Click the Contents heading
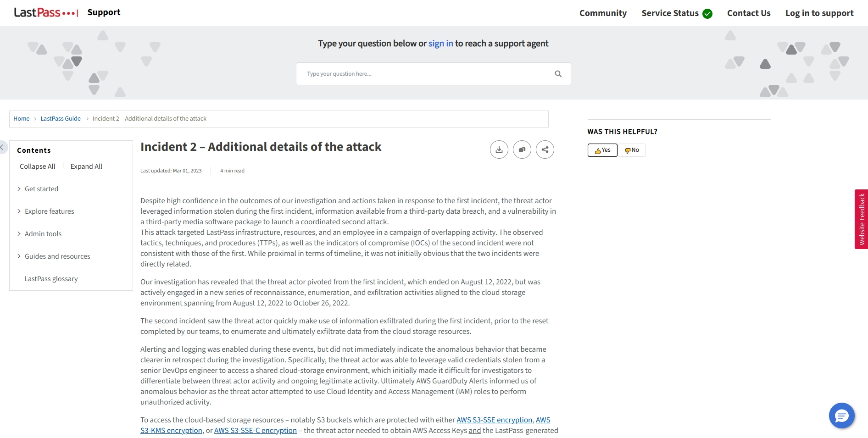The image size is (868, 438). click(34, 150)
